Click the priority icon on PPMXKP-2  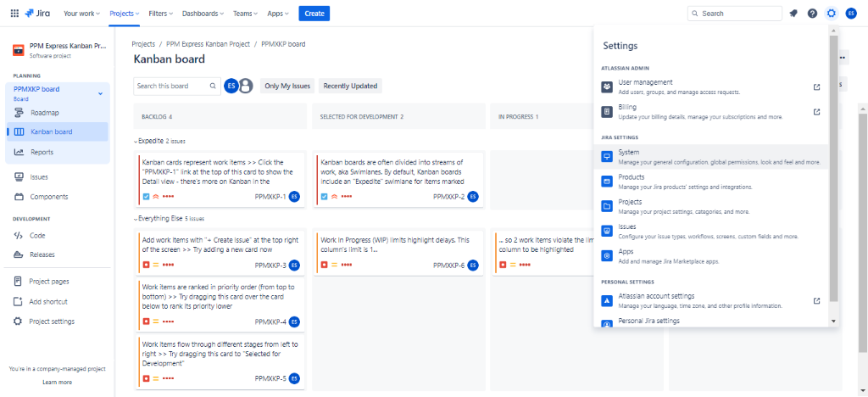pyautogui.click(x=334, y=197)
